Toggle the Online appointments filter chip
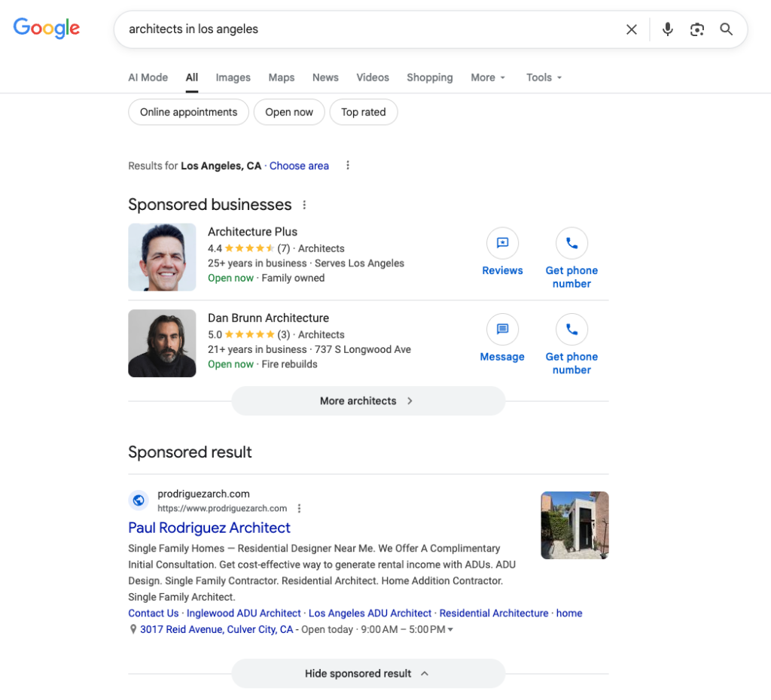This screenshot has height=700, width=771. click(188, 112)
